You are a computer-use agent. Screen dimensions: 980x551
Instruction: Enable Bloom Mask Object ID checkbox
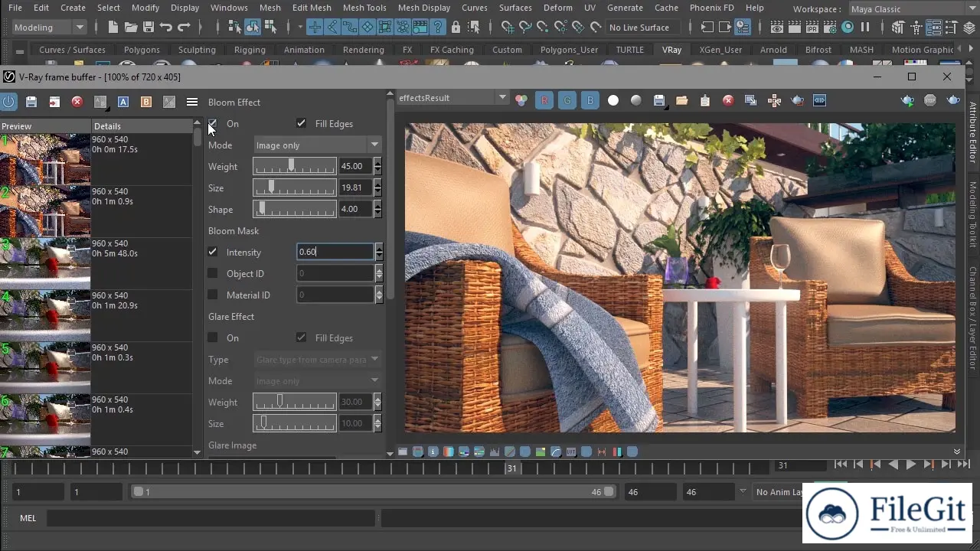(213, 273)
